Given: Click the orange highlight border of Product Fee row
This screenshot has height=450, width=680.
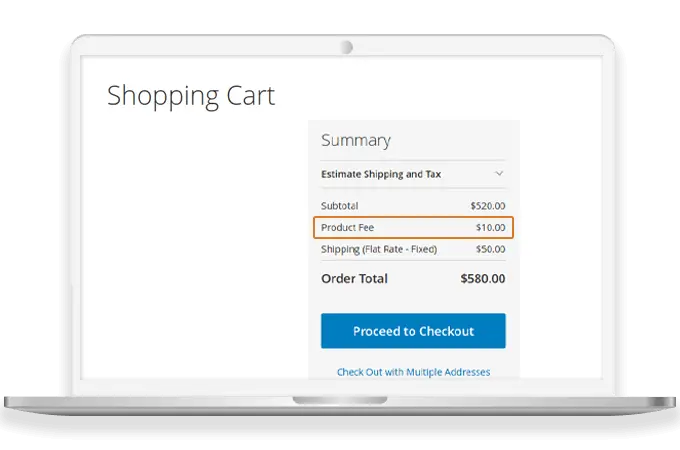Looking at the screenshot, I should coord(413,217).
